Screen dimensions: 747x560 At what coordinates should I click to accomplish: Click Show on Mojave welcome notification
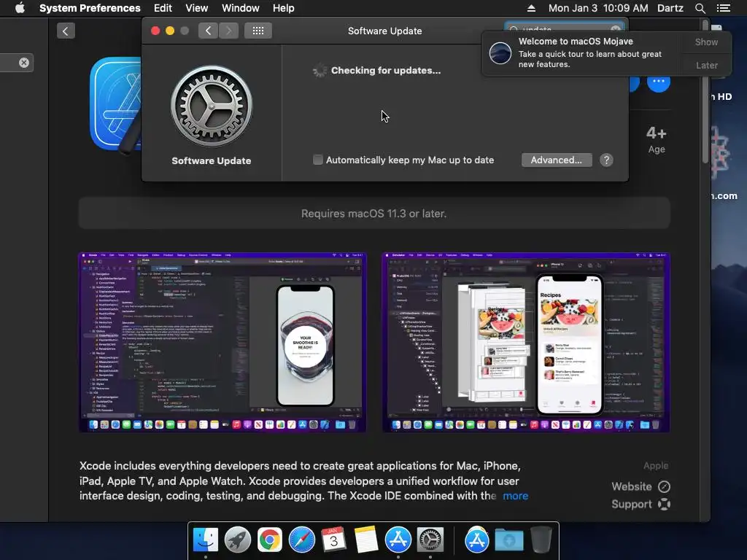[x=706, y=42]
